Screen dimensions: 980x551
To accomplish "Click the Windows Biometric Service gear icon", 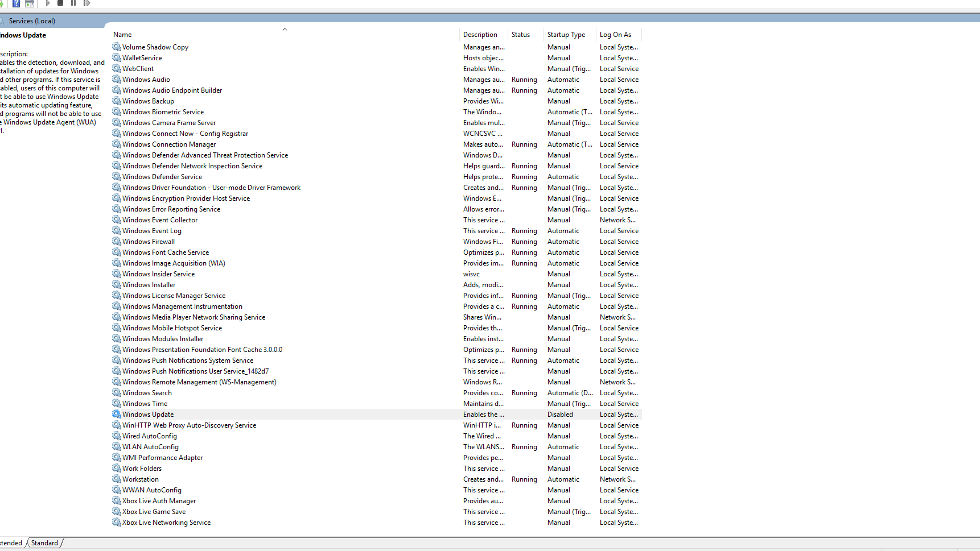I will pyautogui.click(x=117, y=111).
